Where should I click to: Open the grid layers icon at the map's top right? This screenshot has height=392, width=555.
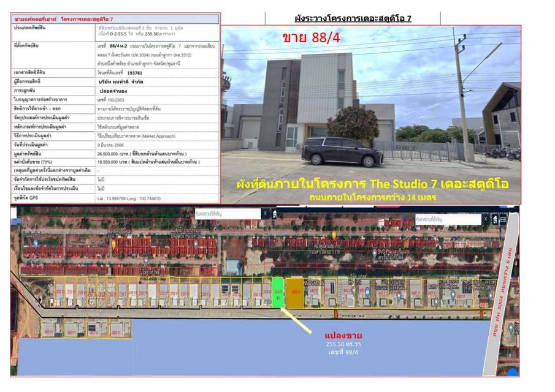[x=503, y=219]
